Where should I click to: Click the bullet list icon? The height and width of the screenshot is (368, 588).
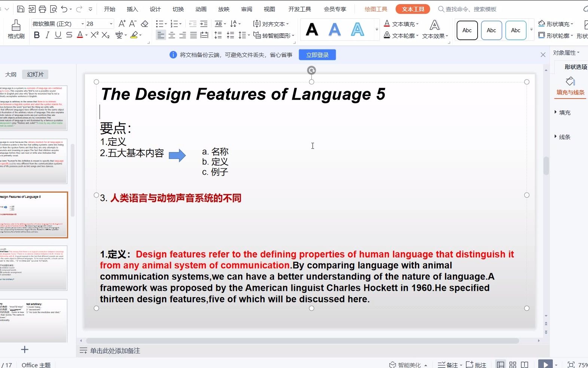[159, 24]
